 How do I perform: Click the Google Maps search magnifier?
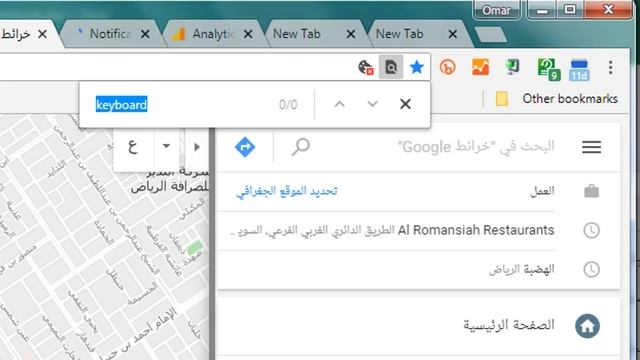tap(301, 147)
